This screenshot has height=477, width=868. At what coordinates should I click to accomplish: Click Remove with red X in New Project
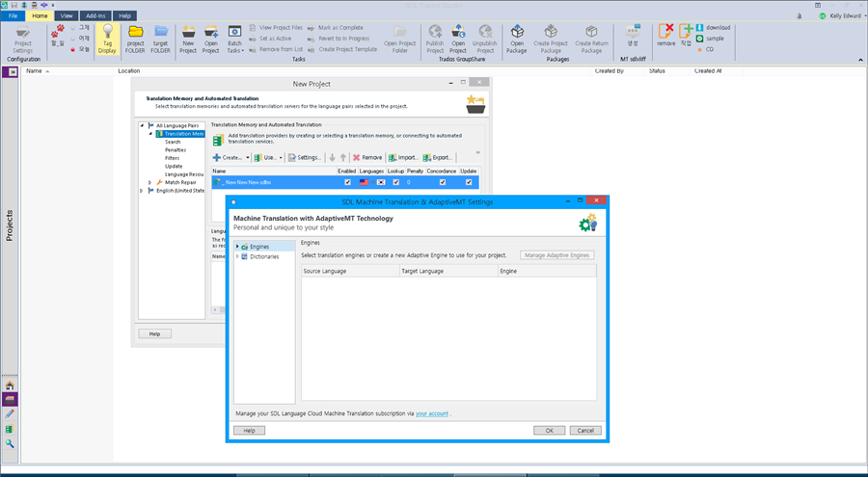pos(367,158)
